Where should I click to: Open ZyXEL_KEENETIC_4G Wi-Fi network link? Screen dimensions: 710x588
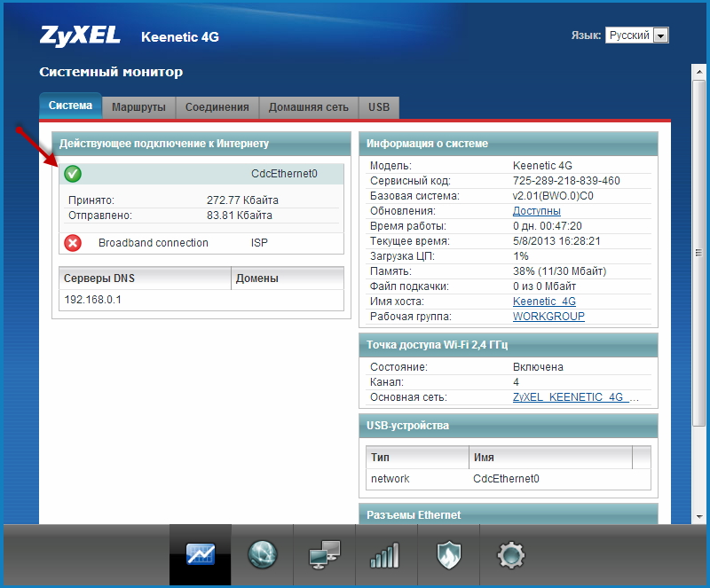coord(575,397)
